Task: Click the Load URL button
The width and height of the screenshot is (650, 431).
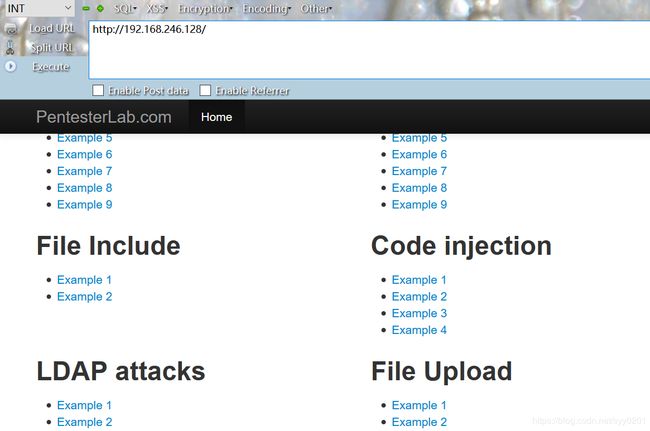Action: (x=52, y=29)
